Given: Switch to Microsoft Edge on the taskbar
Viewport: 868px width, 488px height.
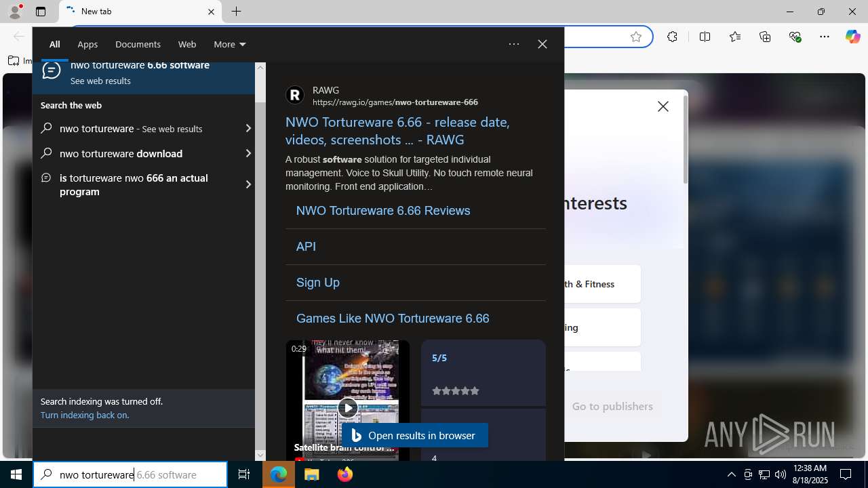Looking at the screenshot, I should (x=279, y=474).
